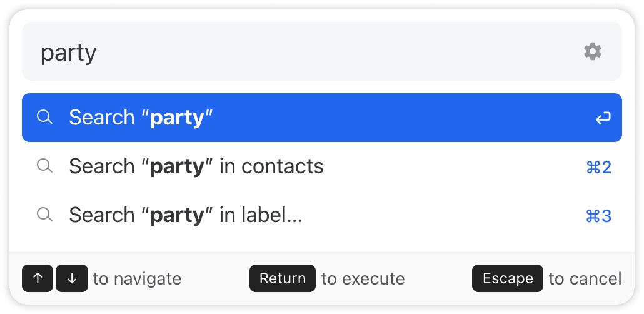Click the magnifier icon in label row

point(44,215)
